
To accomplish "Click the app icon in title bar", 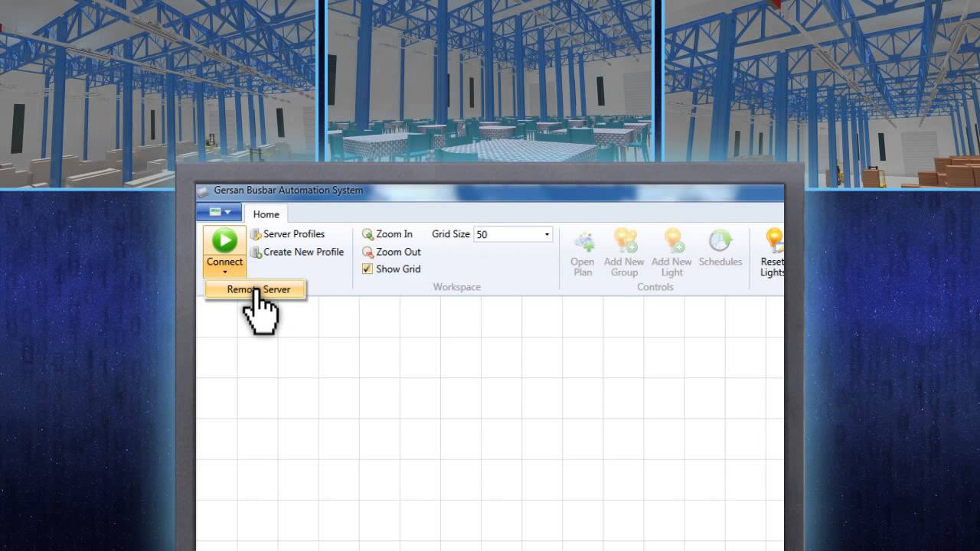I will pos(203,191).
